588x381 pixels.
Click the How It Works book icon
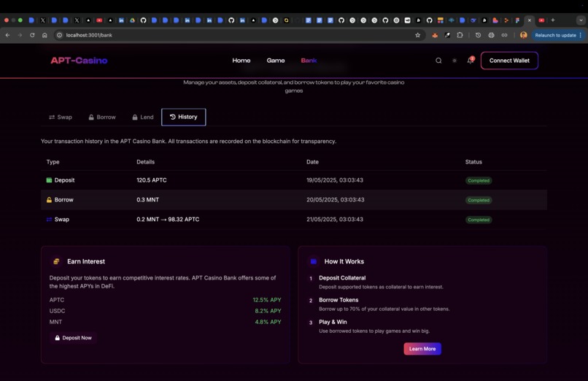coord(314,261)
